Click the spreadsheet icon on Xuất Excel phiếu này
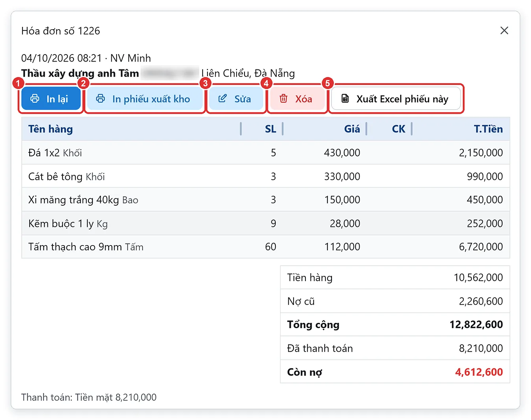Viewport: 531px width, 420px height. 345,99
